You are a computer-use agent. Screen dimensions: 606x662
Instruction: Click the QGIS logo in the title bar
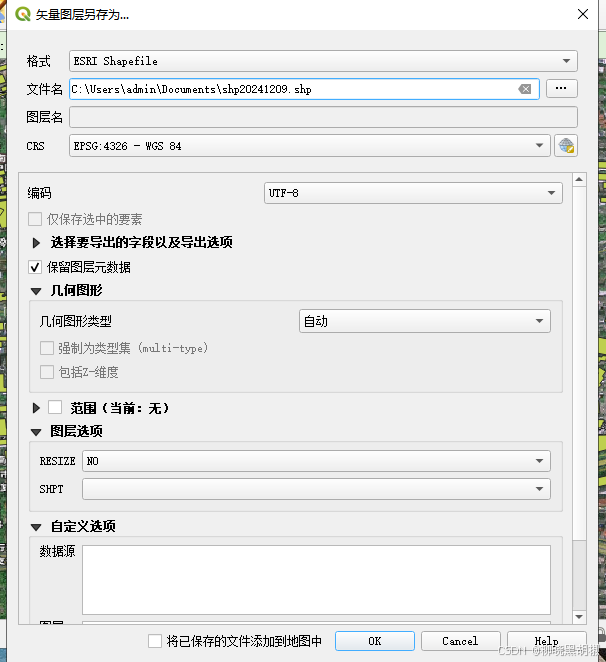pos(23,14)
